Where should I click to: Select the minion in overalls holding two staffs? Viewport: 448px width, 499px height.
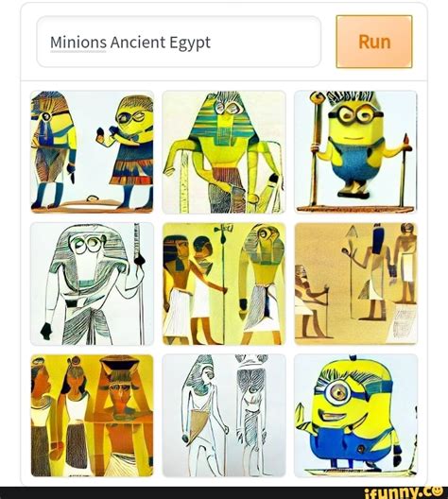pos(355,152)
